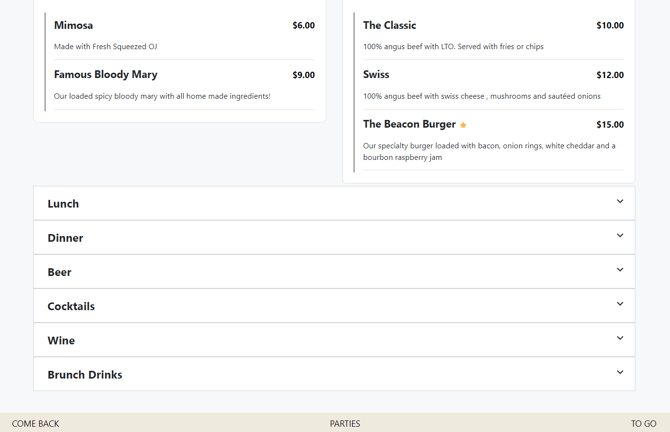The image size is (670, 432).
Task: Click the $9.00 price for Famous Bloody Mary
Action: (303, 75)
